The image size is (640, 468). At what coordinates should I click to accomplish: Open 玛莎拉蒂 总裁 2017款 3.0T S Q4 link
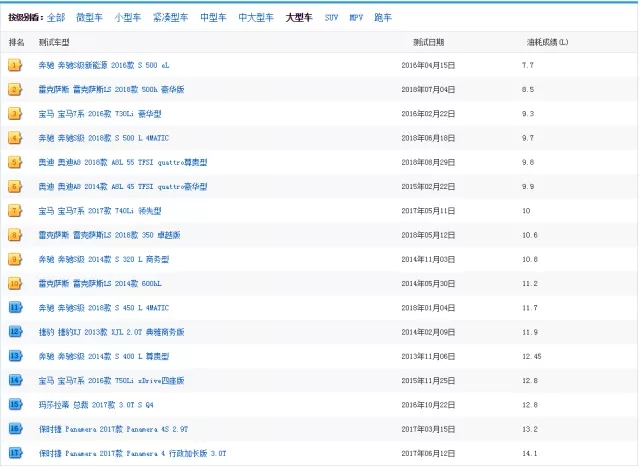tap(96, 405)
